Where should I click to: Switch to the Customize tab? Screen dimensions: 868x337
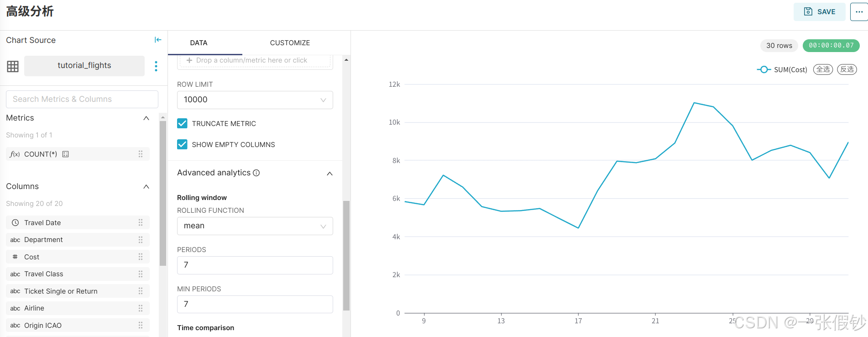pyautogui.click(x=290, y=43)
